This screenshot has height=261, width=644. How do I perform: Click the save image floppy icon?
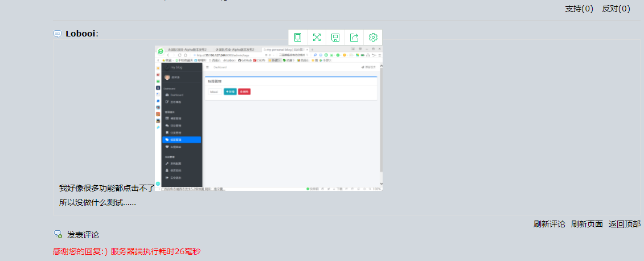click(335, 38)
